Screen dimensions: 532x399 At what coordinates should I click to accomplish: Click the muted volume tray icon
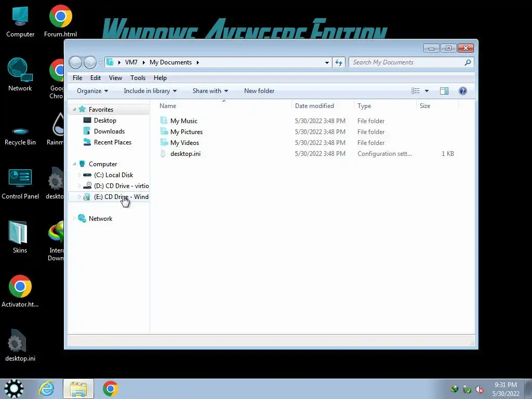tap(480, 390)
